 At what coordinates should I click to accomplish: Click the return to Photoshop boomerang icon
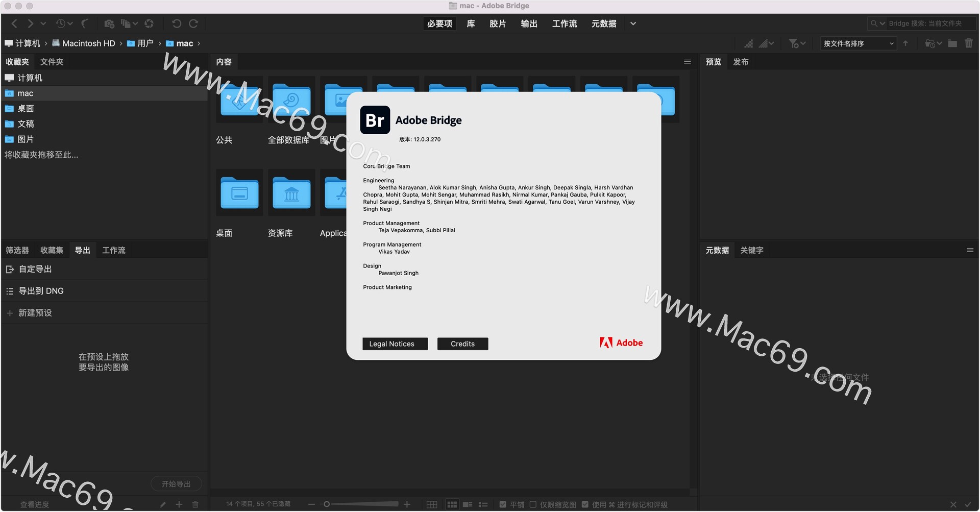85,23
